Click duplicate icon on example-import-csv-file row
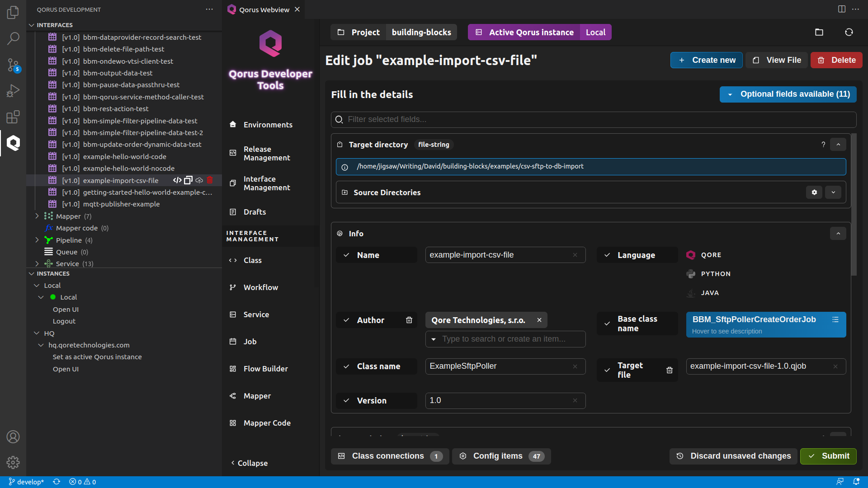Viewport: 868px width, 488px height. (188, 180)
